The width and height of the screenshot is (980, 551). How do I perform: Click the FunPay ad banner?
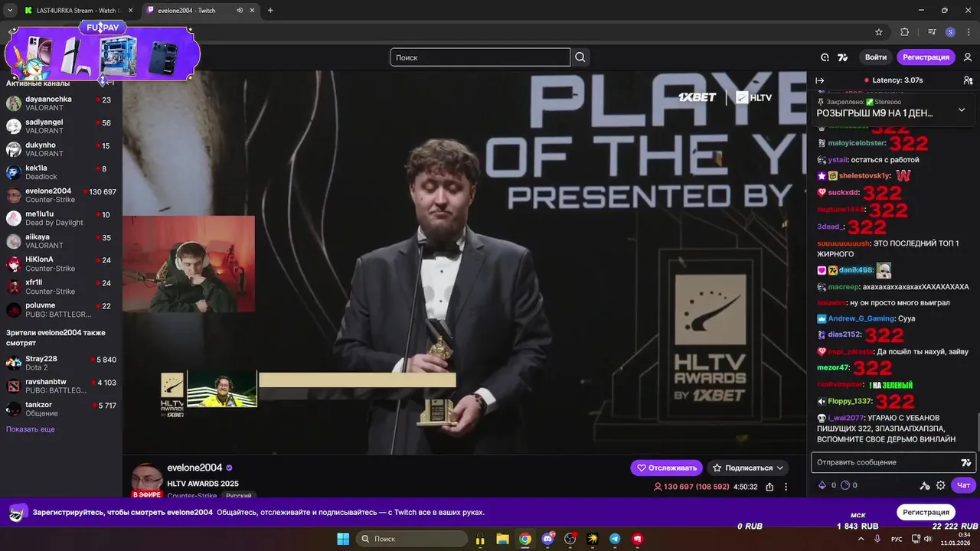103,52
